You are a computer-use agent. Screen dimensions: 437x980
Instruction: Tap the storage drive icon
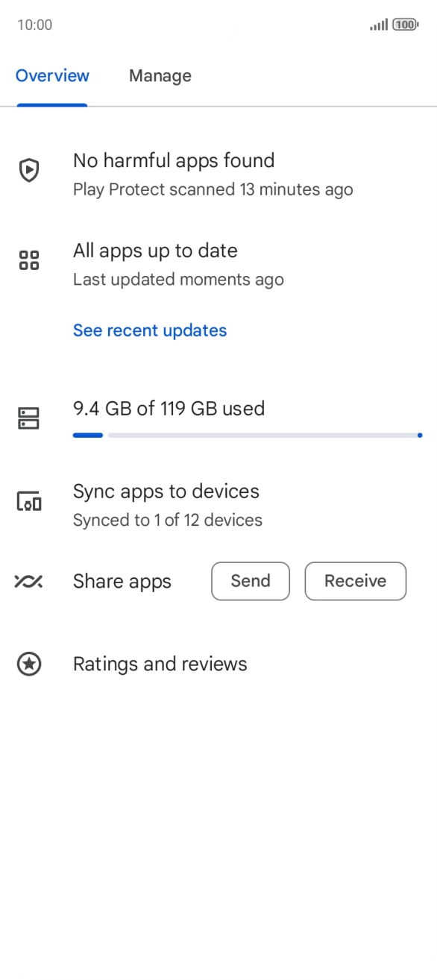tap(28, 418)
